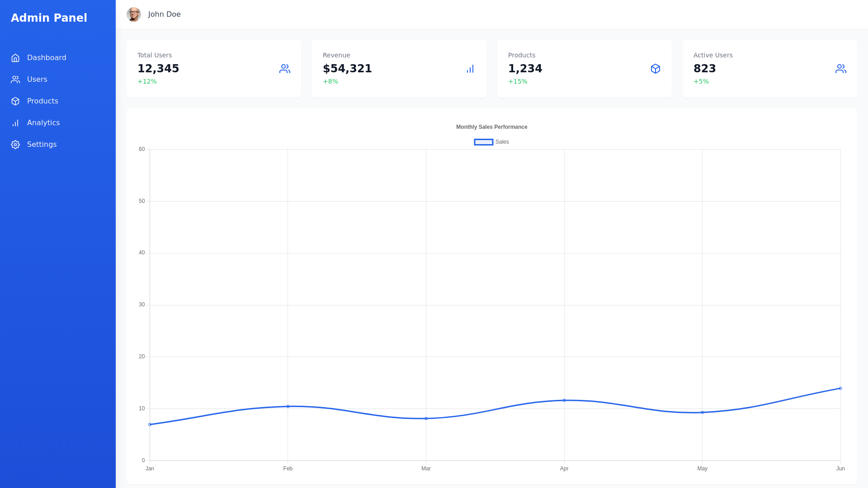The width and height of the screenshot is (868, 488).
Task: Go to the Settings menu item
Action: 42,145
